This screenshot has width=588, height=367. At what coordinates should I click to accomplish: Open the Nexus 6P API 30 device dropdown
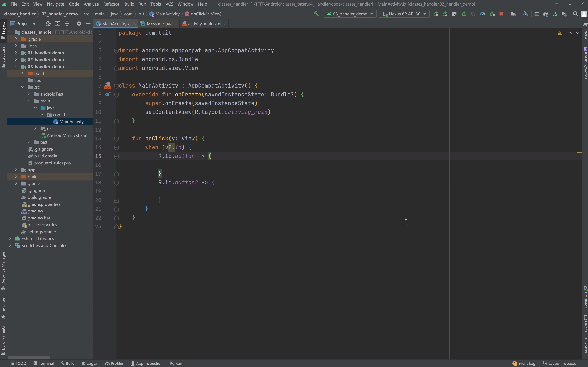point(404,14)
